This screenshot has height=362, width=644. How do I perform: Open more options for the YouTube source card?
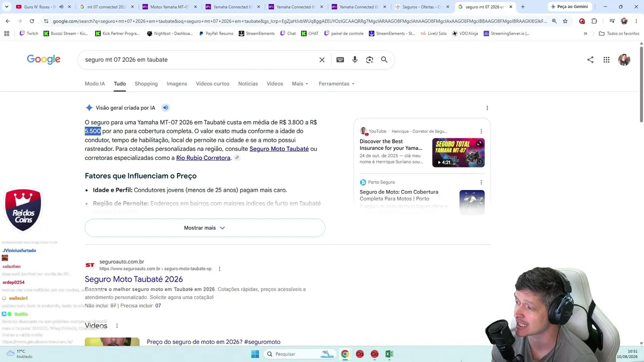481,131
